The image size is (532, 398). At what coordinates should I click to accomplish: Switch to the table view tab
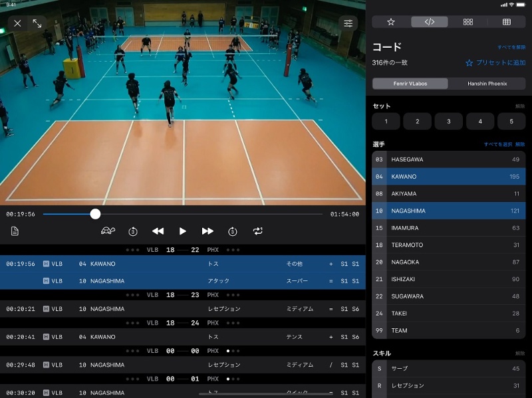(506, 22)
